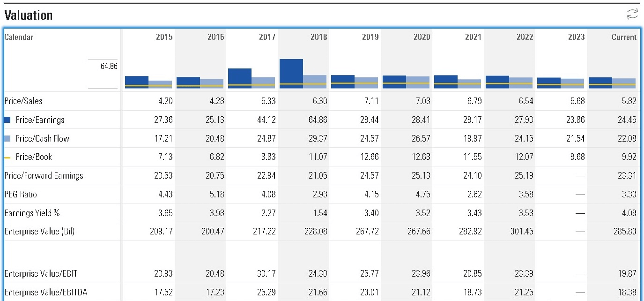The height and width of the screenshot is (301, 644).
Task: Click the Calendar header label
Action: click(x=19, y=37)
